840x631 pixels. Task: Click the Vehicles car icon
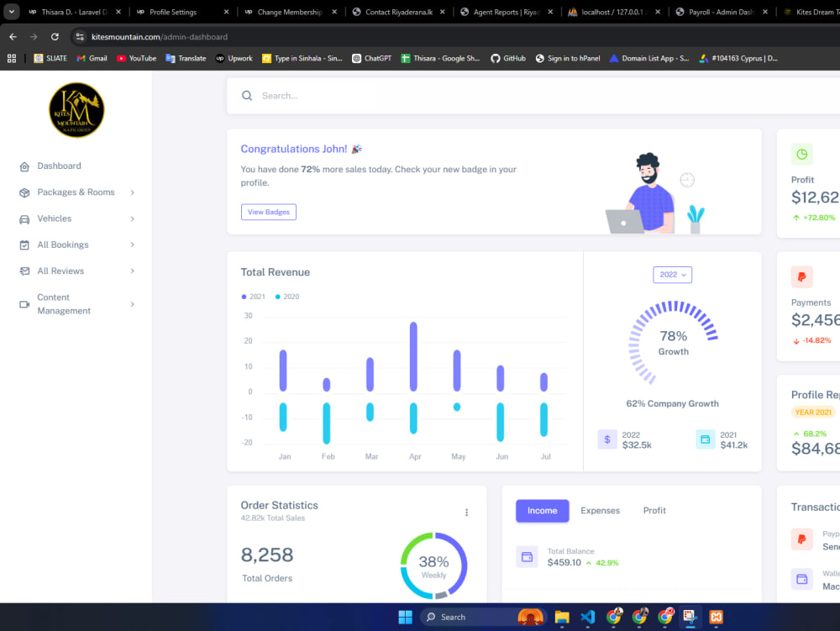(x=24, y=219)
